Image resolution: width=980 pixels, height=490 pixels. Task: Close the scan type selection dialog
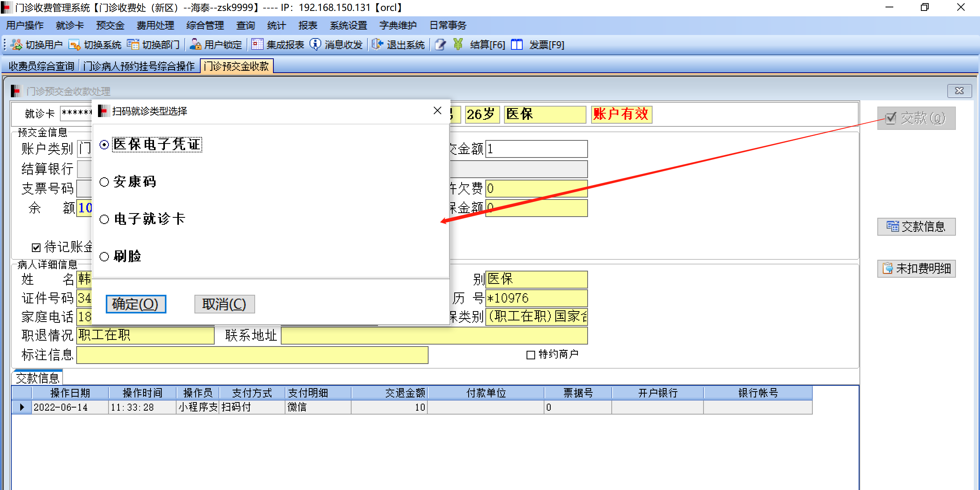pyautogui.click(x=437, y=111)
